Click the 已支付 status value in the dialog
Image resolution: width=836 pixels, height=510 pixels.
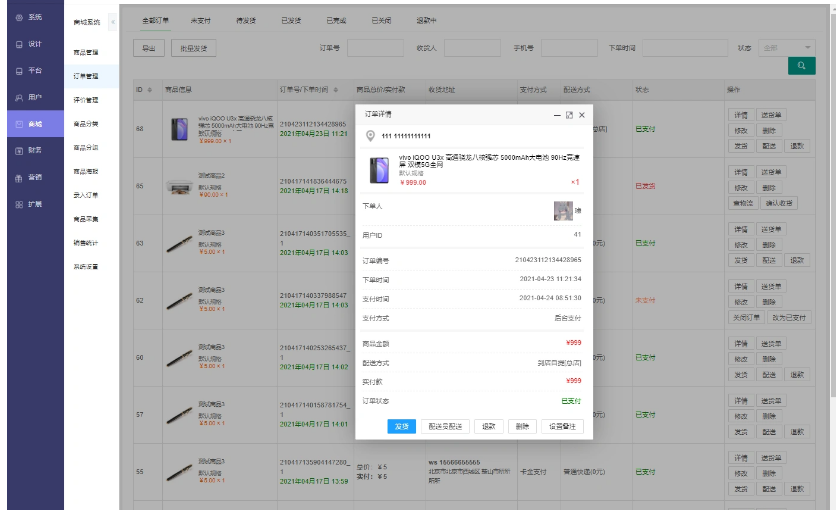(x=571, y=401)
